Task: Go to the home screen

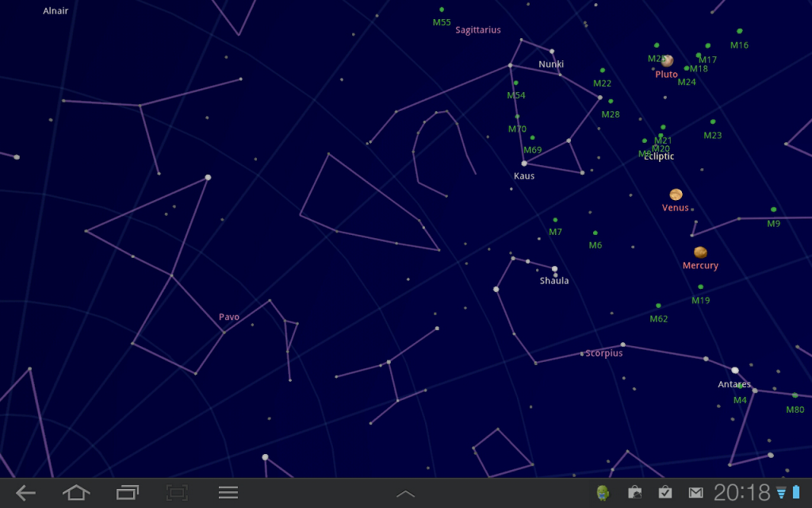Action: click(x=76, y=492)
